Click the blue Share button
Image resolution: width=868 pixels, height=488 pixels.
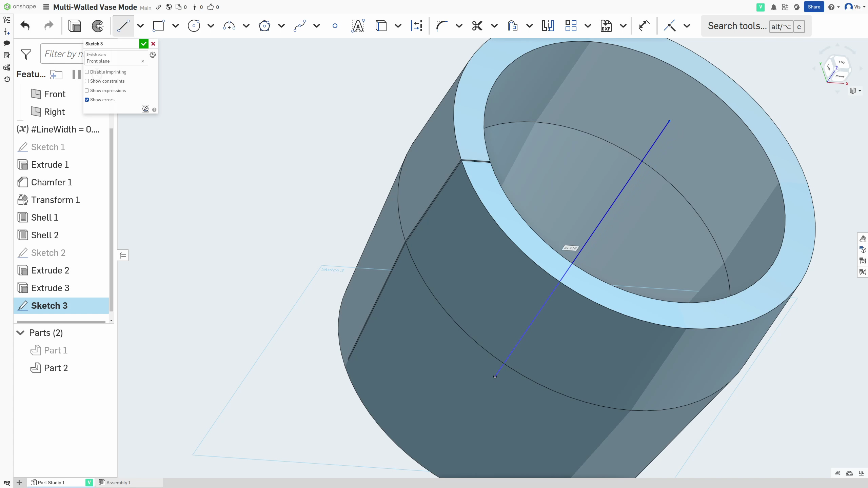(813, 7)
